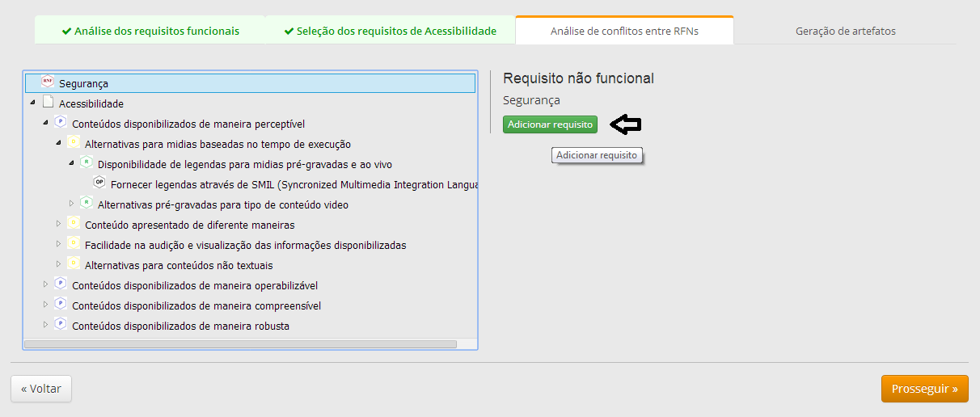Click the 'Requisito não funcional' heading
This screenshot has width=980, height=417.
pyautogui.click(x=578, y=78)
